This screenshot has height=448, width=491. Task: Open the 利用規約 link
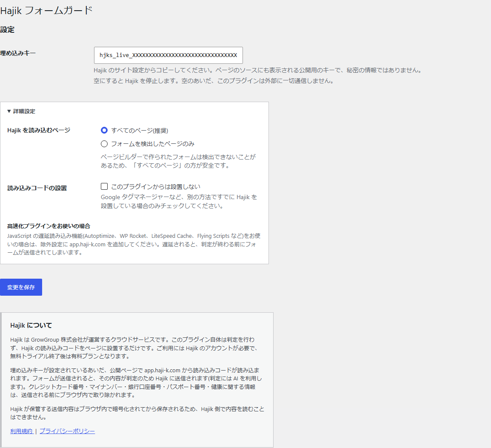[21, 431]
